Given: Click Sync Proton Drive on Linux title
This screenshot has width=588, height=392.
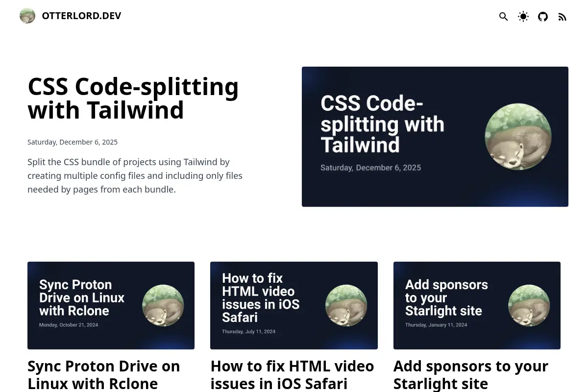Looking at the screenshot, I should (104, 375).
